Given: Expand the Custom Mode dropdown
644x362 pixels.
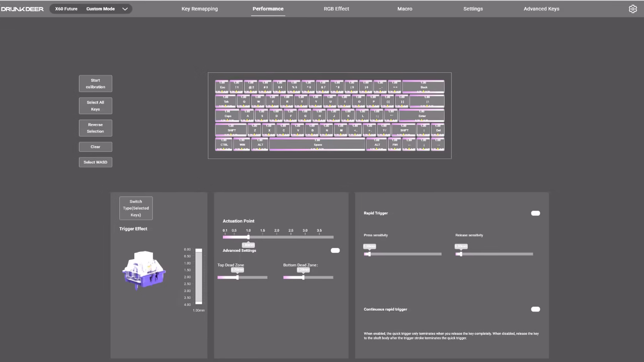Looking at the screenshot, I should [x=125, y=9].
